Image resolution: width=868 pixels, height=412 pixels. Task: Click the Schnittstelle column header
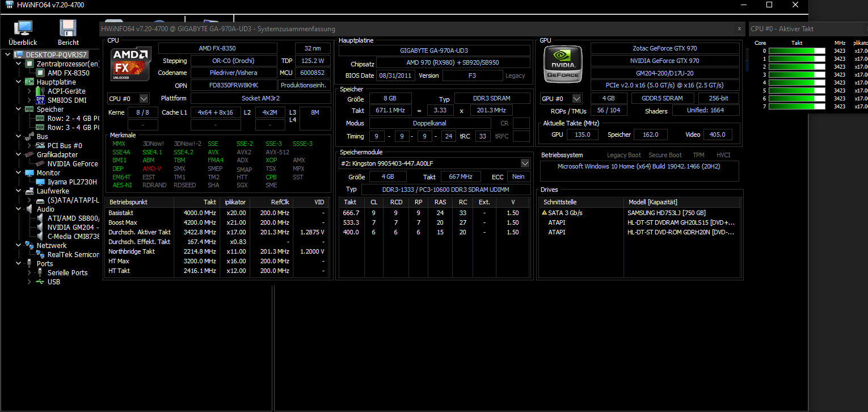point(582,202)
